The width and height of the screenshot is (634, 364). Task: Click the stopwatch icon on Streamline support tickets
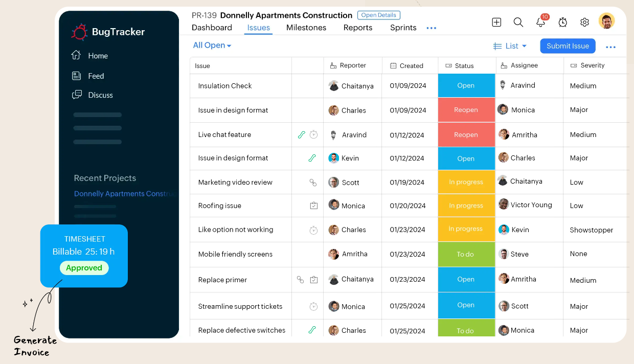(x=313, y=305)
